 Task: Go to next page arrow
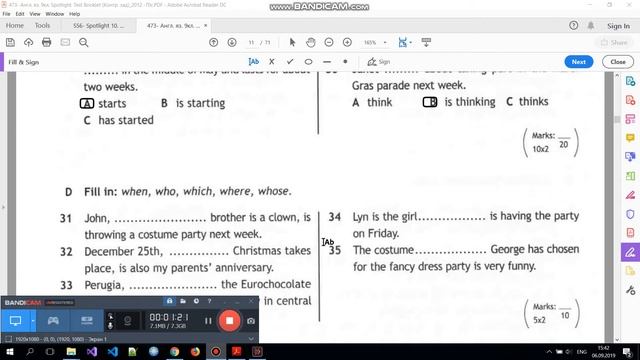click(x=232, y=42)
